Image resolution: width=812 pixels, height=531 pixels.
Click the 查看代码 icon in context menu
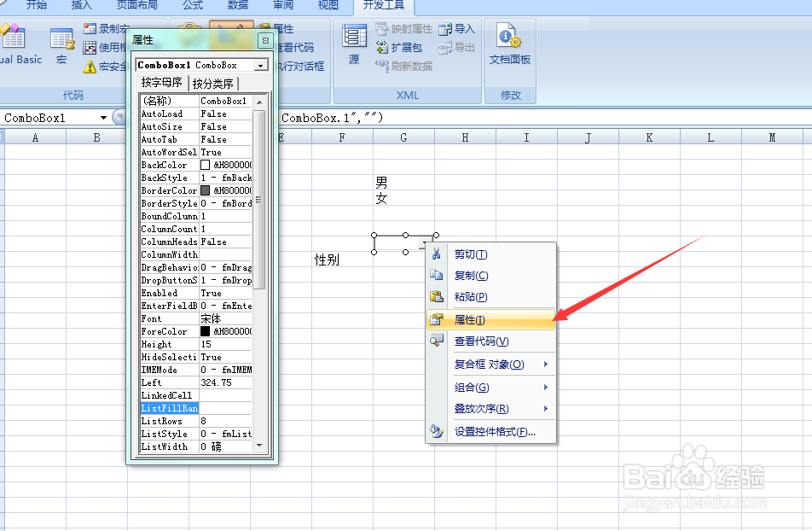[x=437, y=341]
